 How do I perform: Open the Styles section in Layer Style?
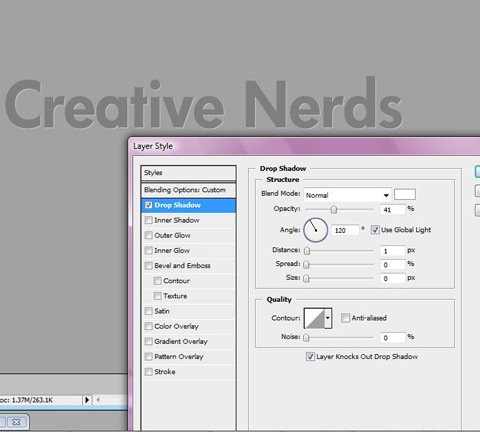[188, 173]
